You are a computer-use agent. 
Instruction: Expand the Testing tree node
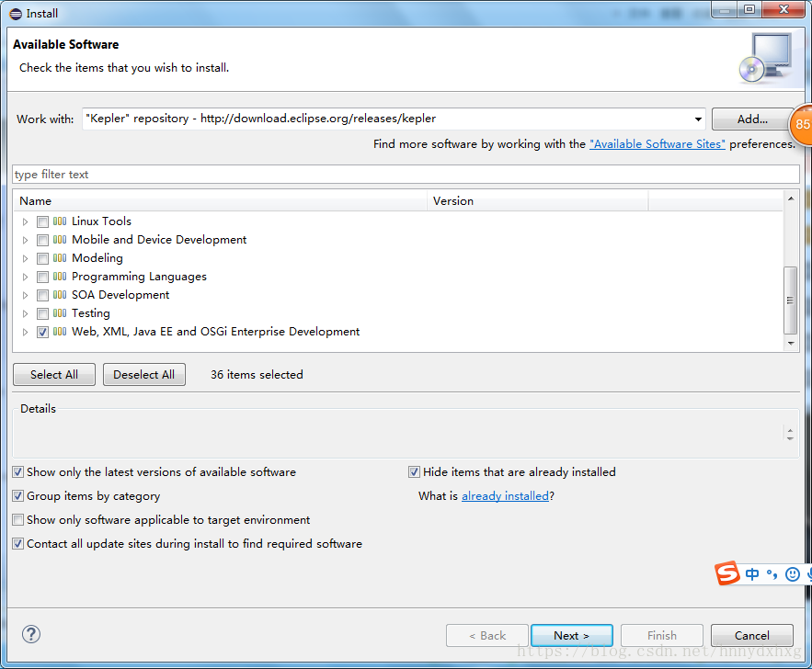coord(25,313)
